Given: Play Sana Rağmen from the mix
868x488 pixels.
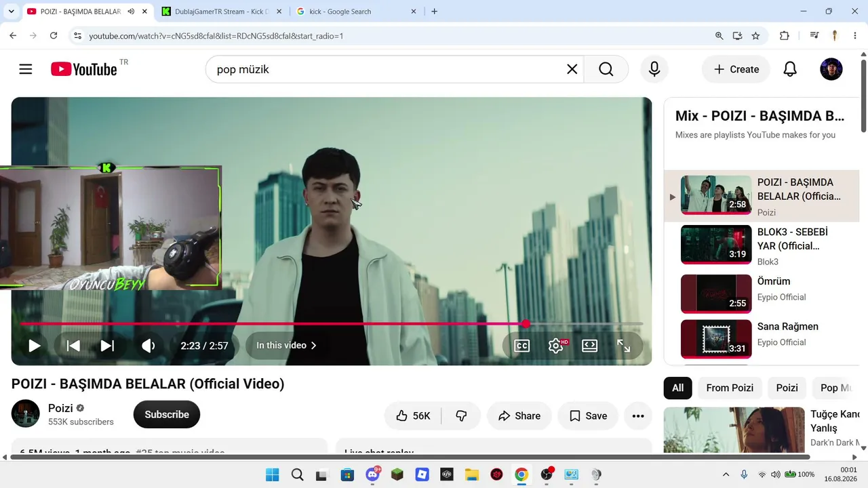Looking at the screenshot, I should (x=762, y=339).
